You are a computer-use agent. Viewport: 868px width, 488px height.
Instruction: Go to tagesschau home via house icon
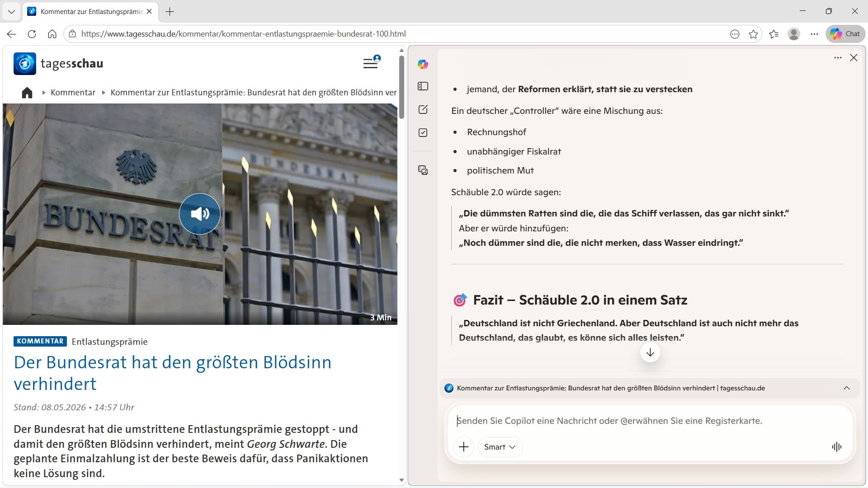(27, 93)
